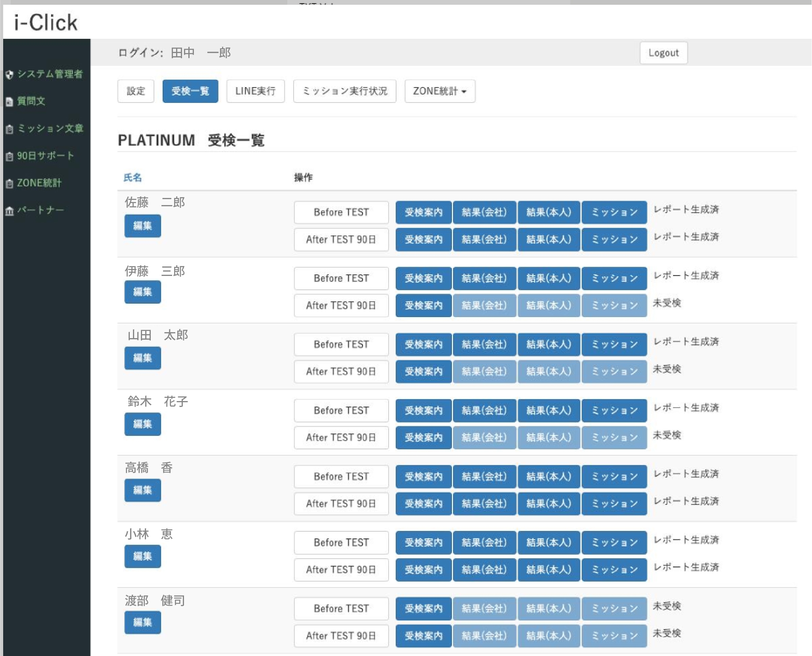Open 結果(本人) for 高橋 香 After TEST
This screenshot has height=656, width=812.
tap(549, 504)
